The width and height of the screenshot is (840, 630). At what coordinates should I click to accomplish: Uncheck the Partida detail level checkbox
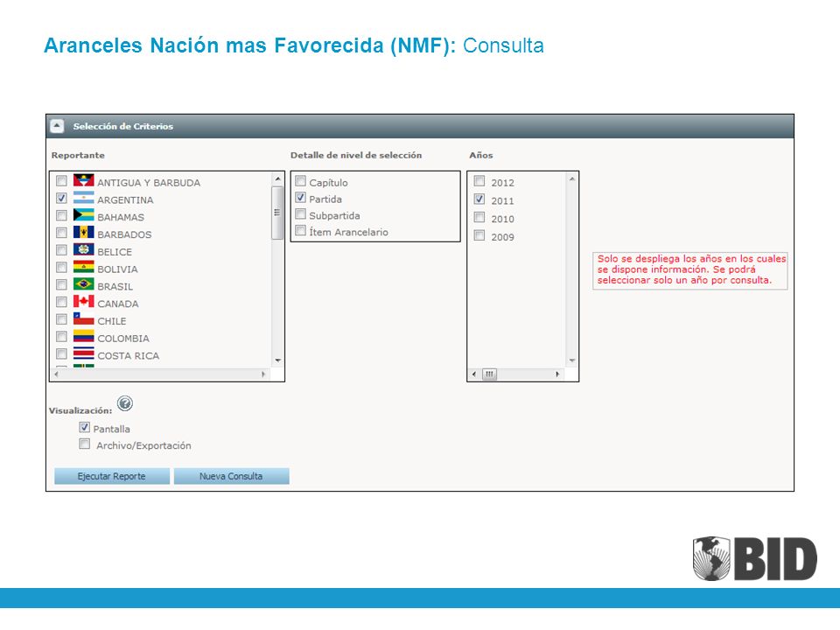300,198
